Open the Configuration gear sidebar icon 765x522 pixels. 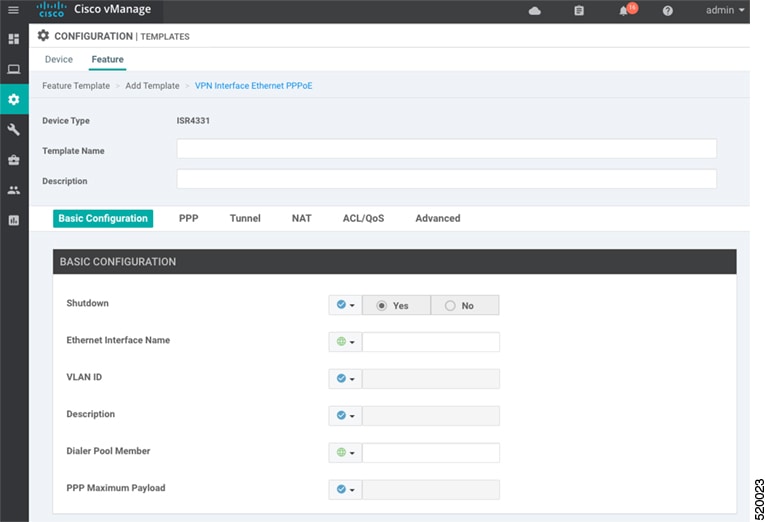[x=14, y=99]
